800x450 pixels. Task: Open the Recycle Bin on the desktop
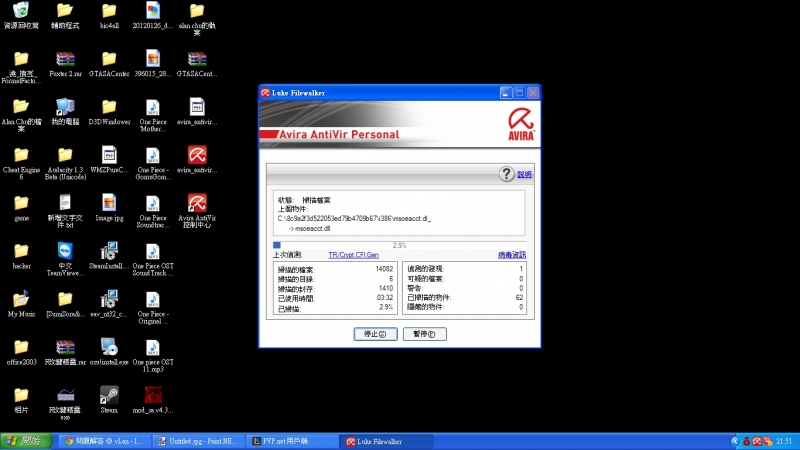(21, 13)
